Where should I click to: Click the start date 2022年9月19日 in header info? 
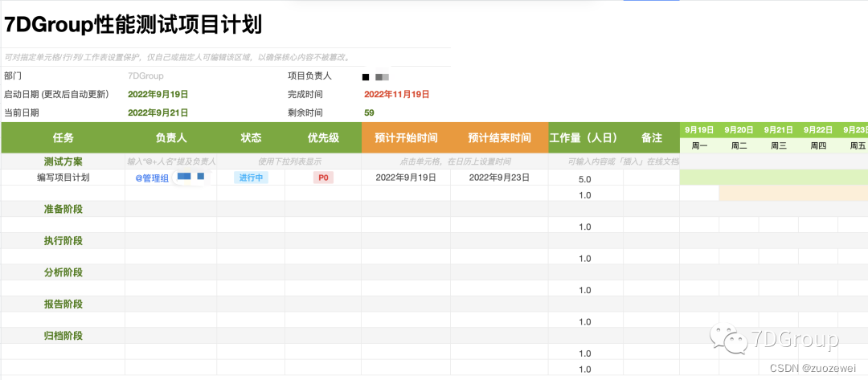(158, 94)
